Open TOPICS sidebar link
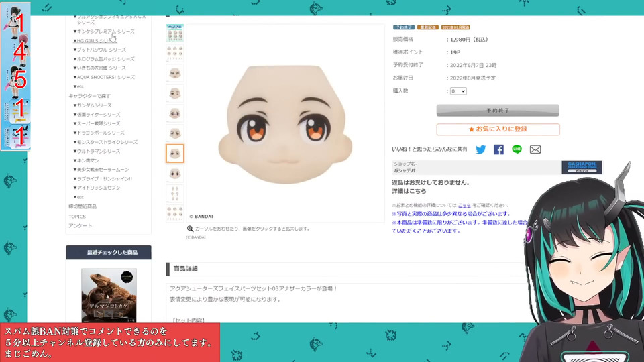 pyautogui.click(x=77, y=217)
